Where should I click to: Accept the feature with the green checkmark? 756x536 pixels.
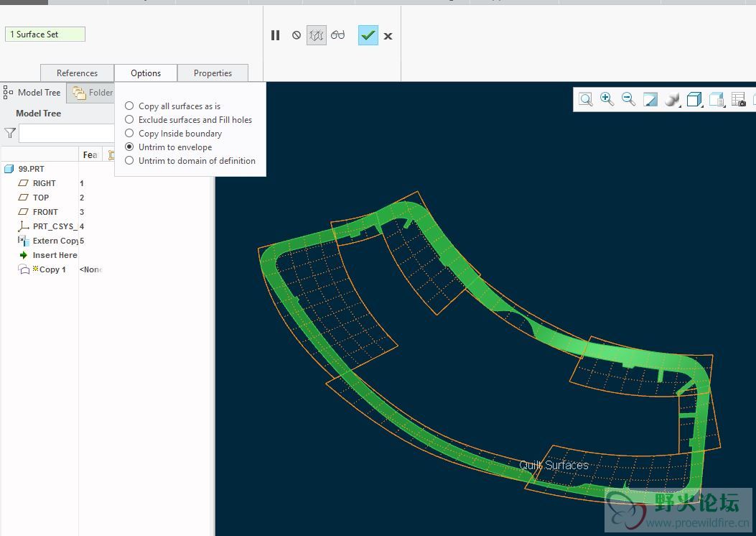click(368, 35)
